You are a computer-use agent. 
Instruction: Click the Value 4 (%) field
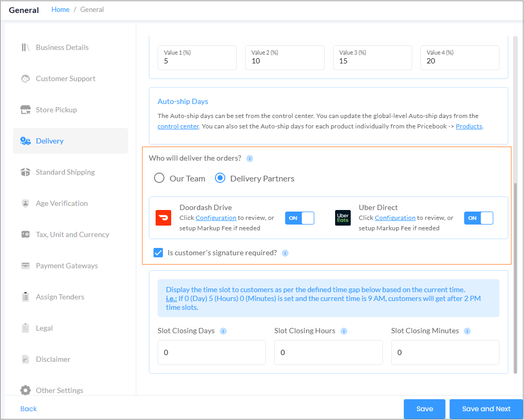(x=460, y=58)
